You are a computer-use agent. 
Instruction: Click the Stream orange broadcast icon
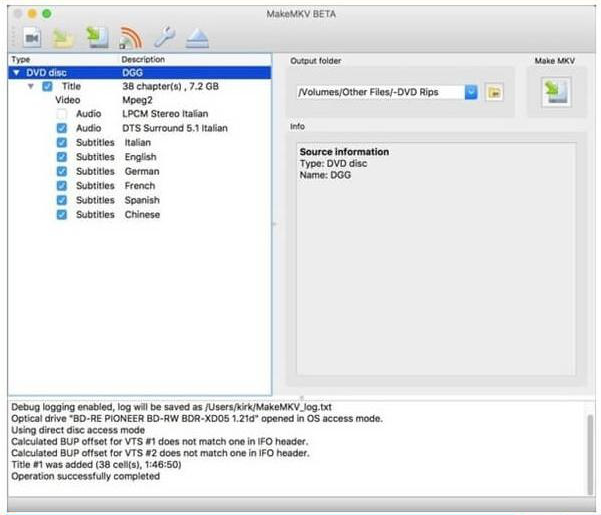point(130,38)
